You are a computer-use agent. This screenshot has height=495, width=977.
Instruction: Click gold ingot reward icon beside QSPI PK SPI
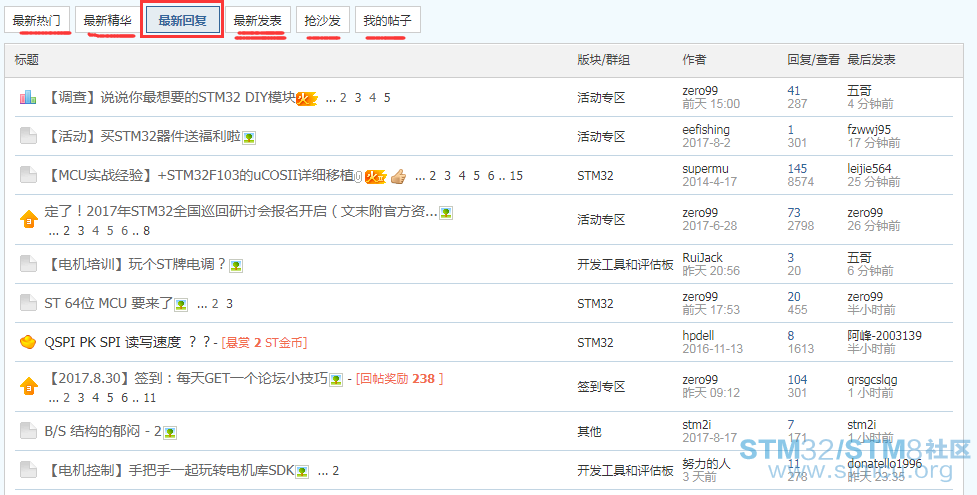[x=28, y=342]
